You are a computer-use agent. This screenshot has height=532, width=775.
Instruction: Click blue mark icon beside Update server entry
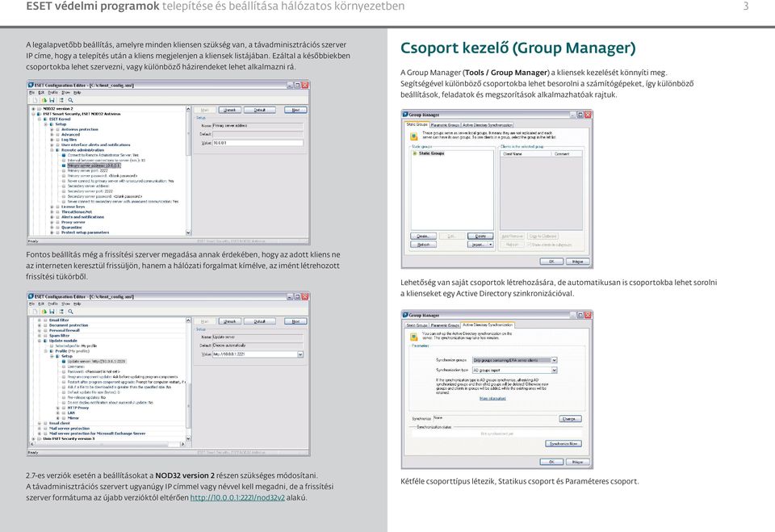click(64, 362)
